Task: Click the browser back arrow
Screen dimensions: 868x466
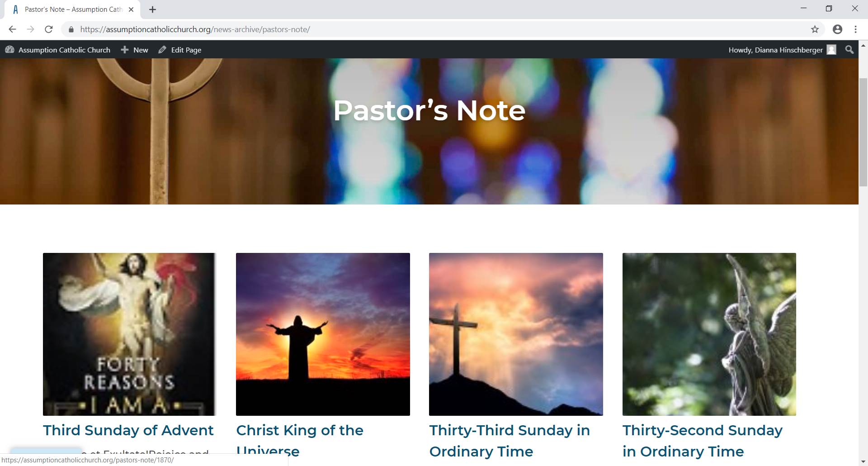Action: (x=12, y=29)
